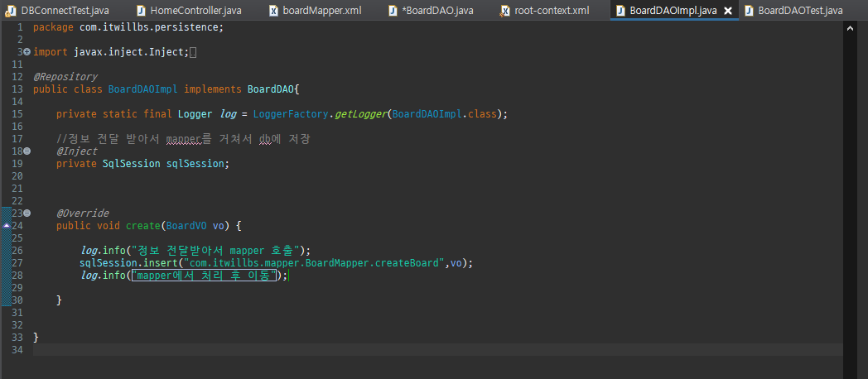Screen dimensions: 868x379
Task: Open the HomeController.java tab
Action: [195, 10]
